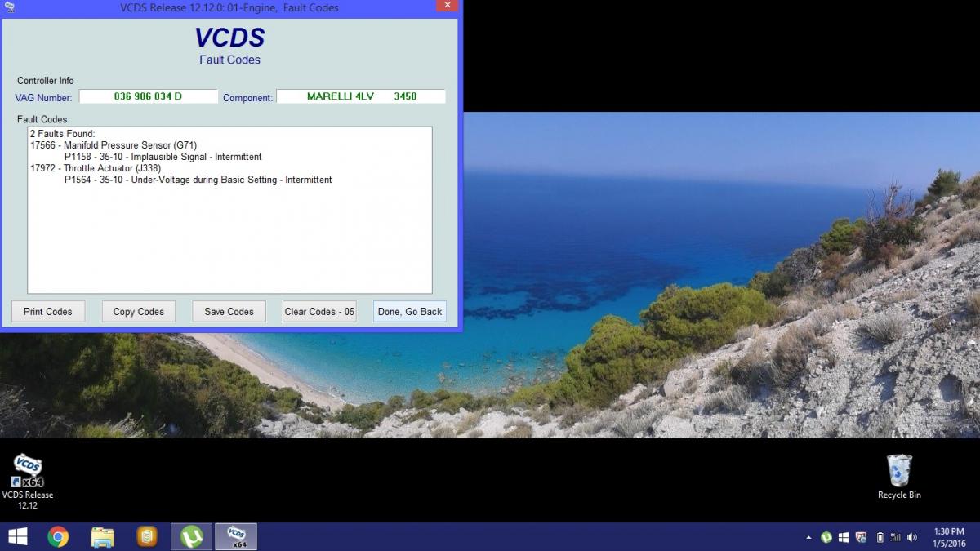
Task: Click the Save Codes button
Action: tap(229, 312)
